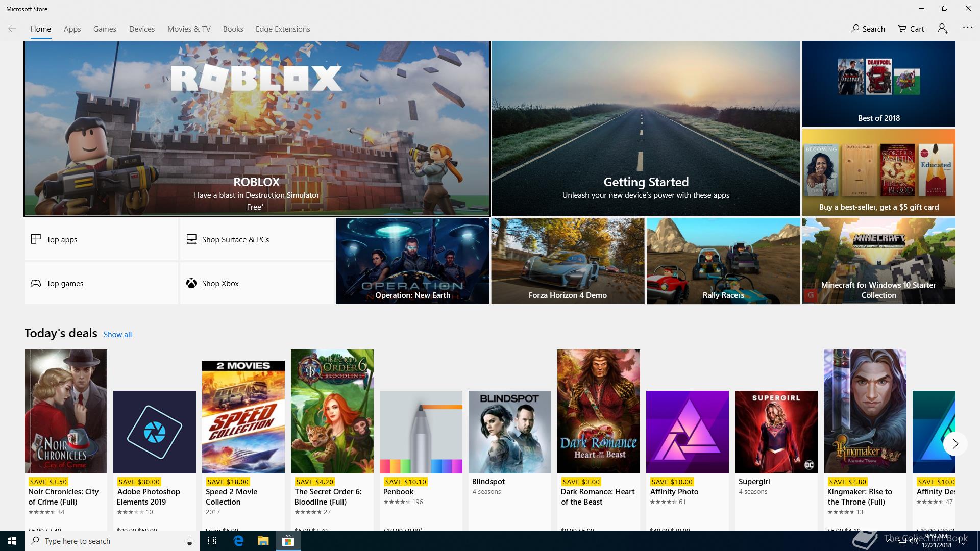
Task: Switch to the Devices tab
Action: (142, 29)
